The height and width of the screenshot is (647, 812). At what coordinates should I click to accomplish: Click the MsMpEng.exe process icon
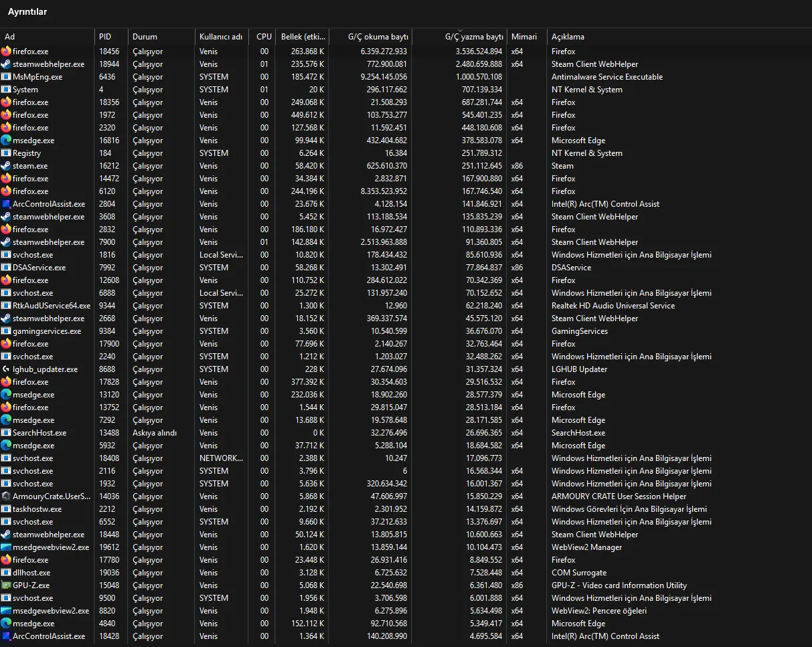pyautogui.click(x=6, y=77)
